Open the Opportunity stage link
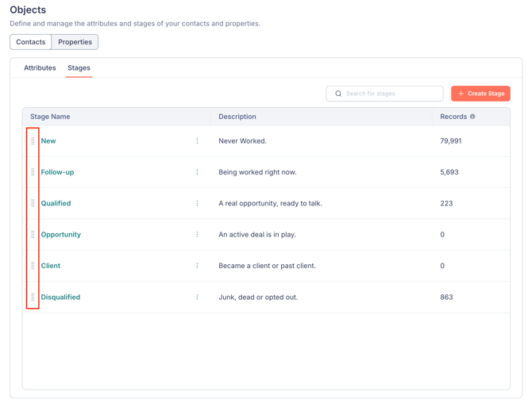Viewport: 532px width, 407px height. pyautogui.click(x=61, y=235)
